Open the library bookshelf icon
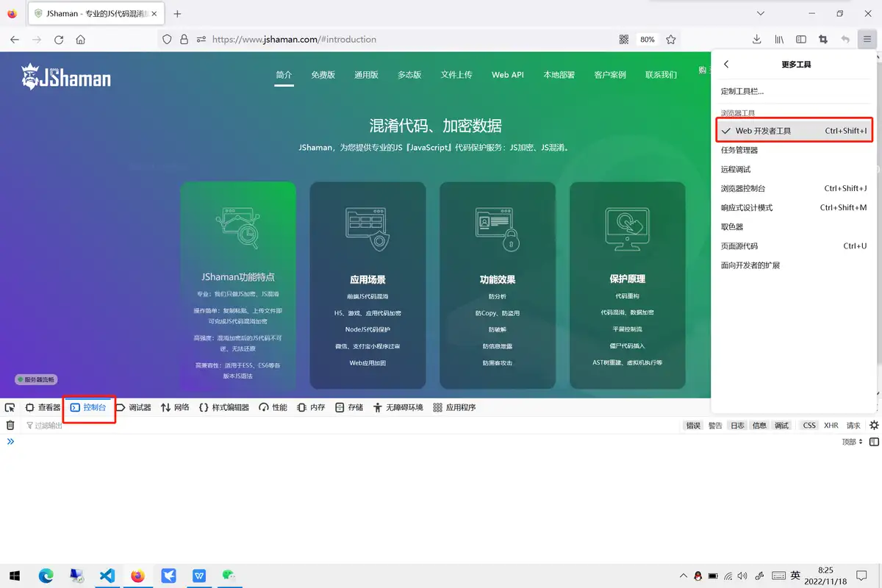The image size is (882, 588). point(779,40)
